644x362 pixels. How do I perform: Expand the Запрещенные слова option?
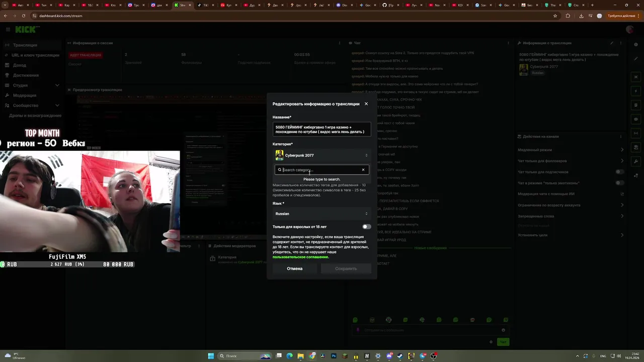pos(571,216)
